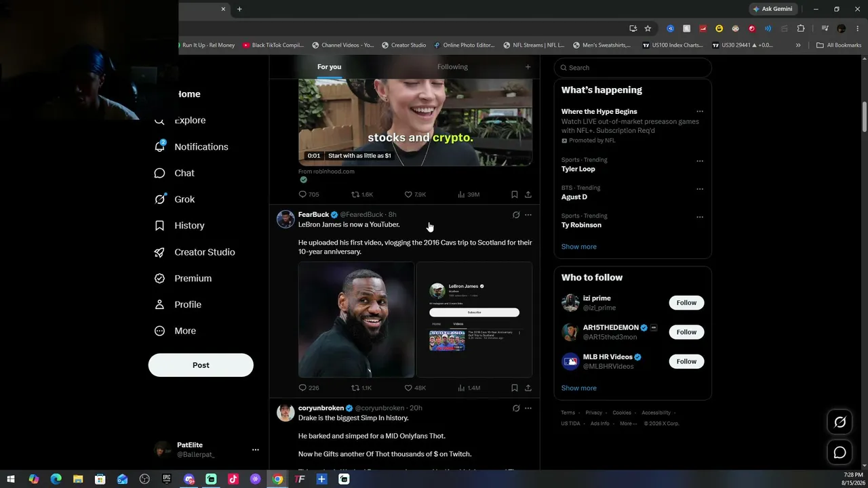Open Notifications in the sidebar

[191, 146]
